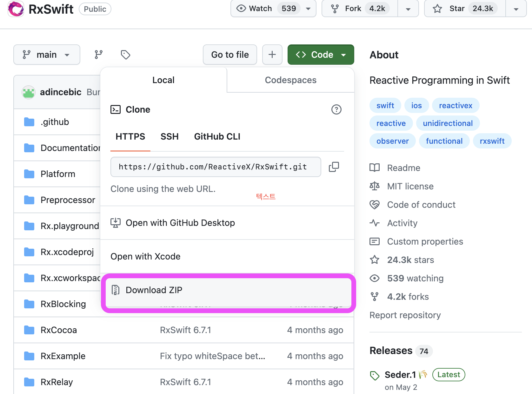The image size is (532, 394).
Task: Click the Go to file button
Action: [230, 55]
